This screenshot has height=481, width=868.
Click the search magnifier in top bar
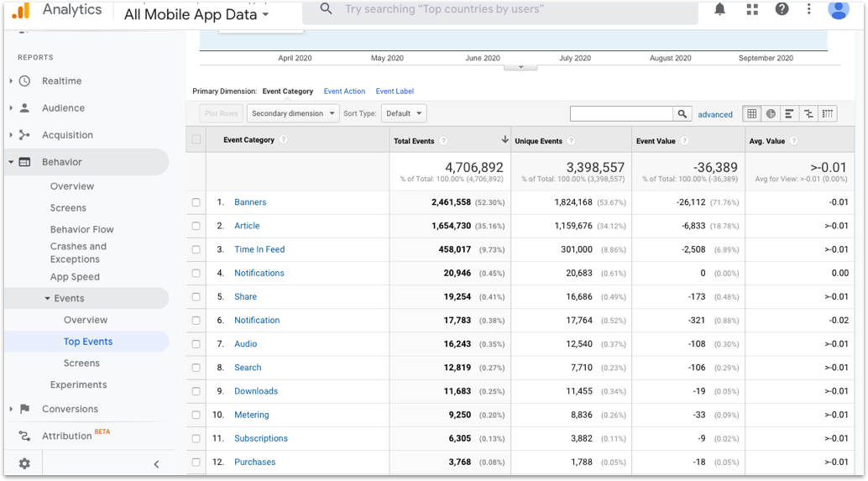(x=326, y=9)
